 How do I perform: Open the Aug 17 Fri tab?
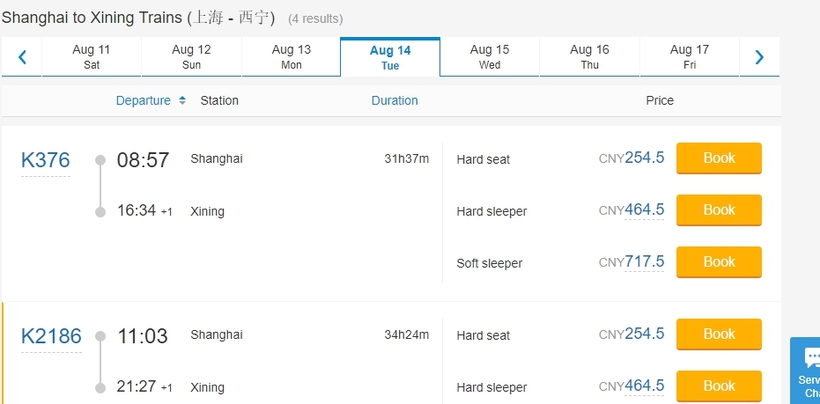(x=689, y=57)
